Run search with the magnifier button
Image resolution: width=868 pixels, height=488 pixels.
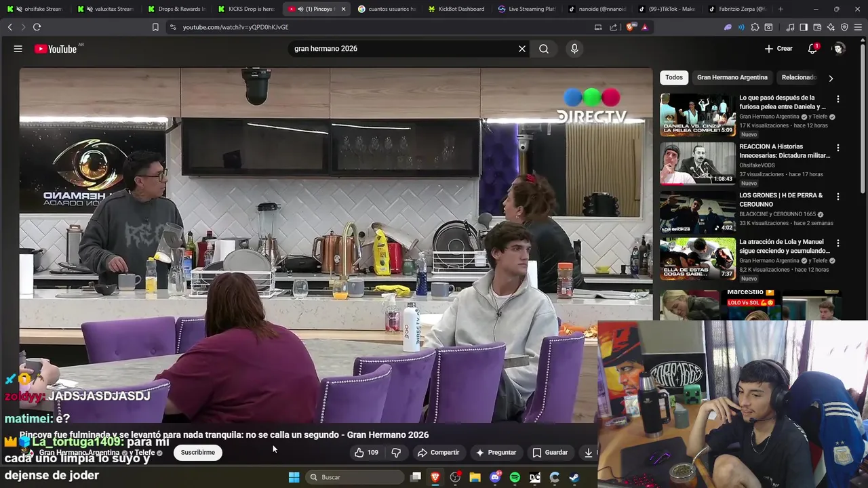pos(544,49)
